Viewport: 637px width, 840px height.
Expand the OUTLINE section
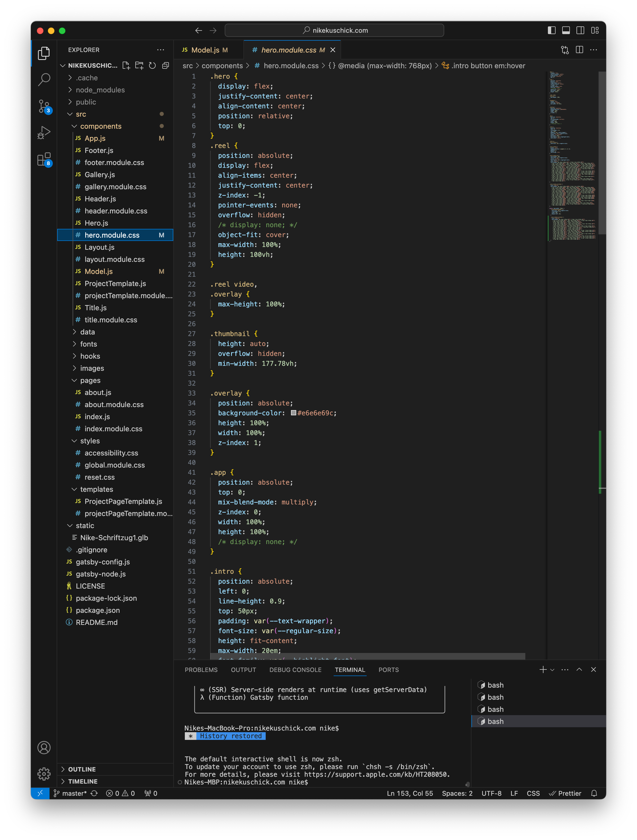click(x=116, y=769)
